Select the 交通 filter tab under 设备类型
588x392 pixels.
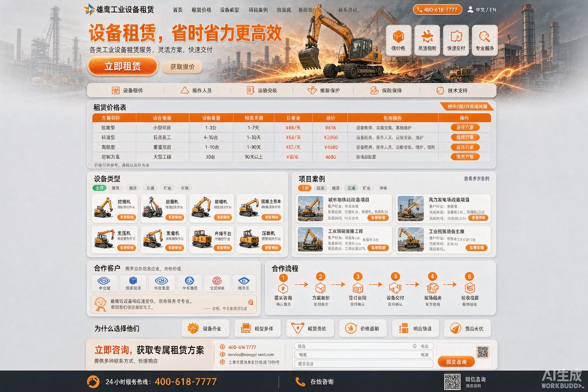(150, 188)
